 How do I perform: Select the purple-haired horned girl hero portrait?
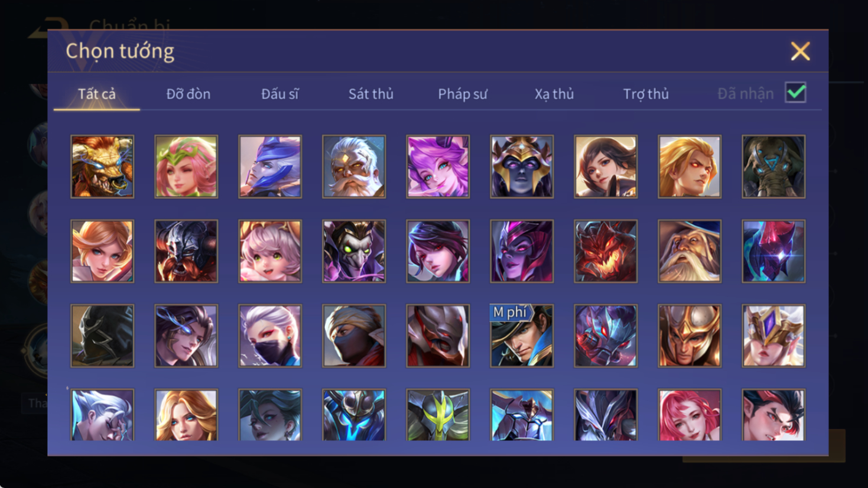[438, 167]
